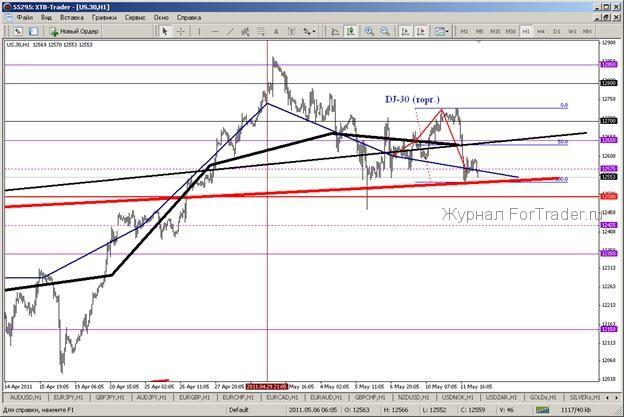Click the Новый Ордер button
The height and width of the screenshot is (417, 624).
(x=74, y=31)
